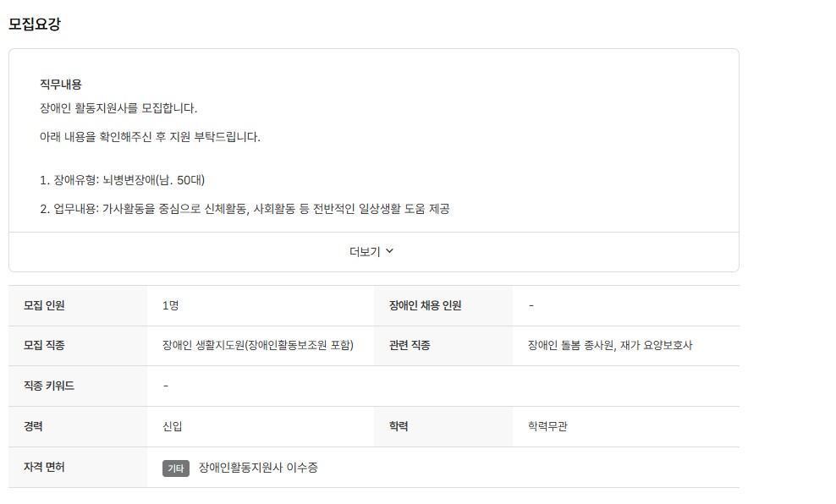Click the chevron arrow beside 더보기
The width and height of the screenshot is (836, 504).
click(389, 251)
